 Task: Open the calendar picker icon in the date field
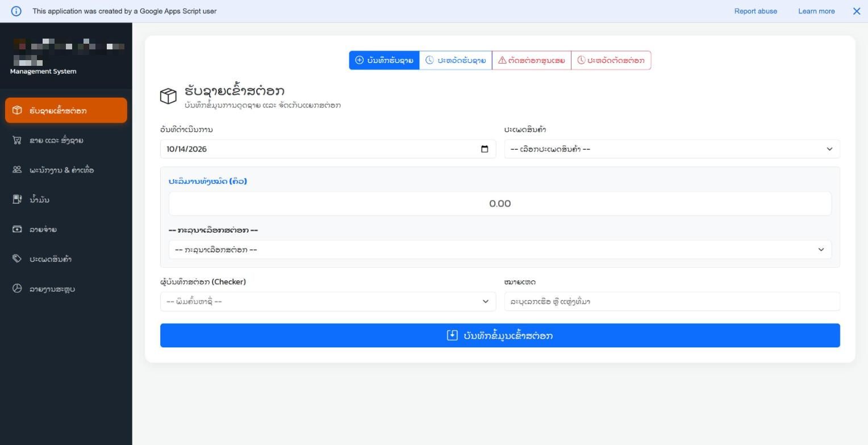485,149
